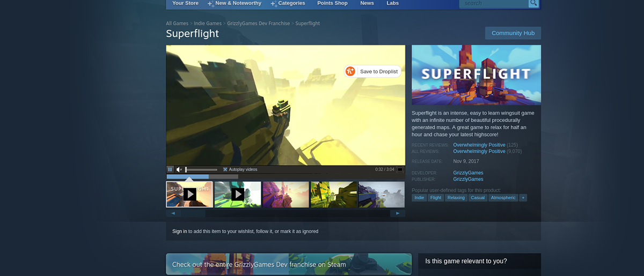View the yellow cliffs screenshot thumbnail
Viewport: 644px width, 276px height.
334,194
